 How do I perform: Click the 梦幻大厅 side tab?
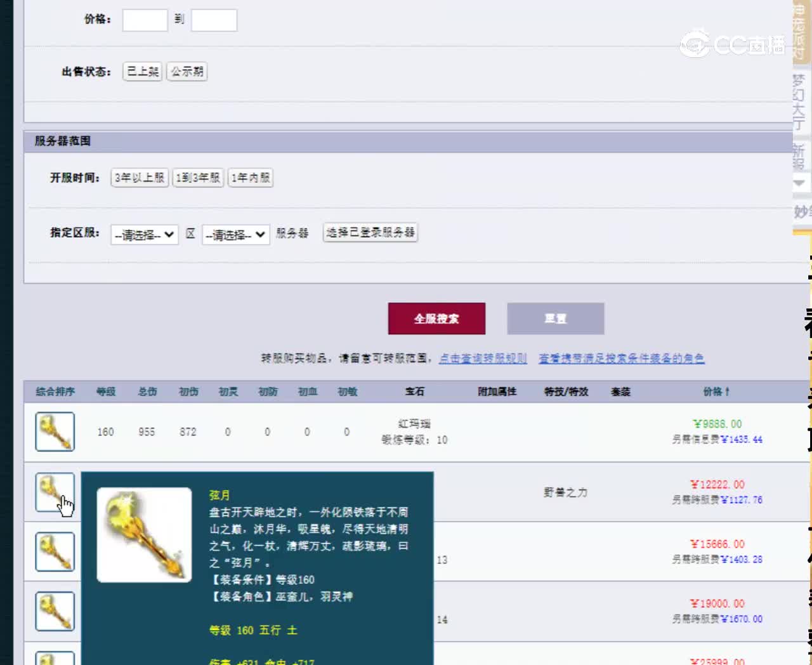pos(799,102)
